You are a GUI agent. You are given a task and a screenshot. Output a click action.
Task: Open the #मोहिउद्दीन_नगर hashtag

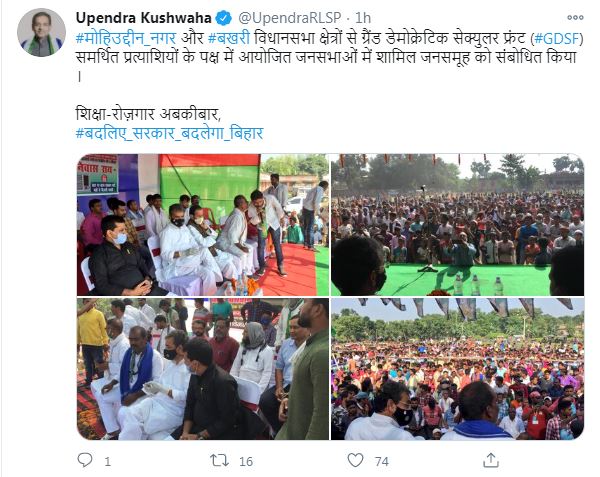(x=126, y=38)
